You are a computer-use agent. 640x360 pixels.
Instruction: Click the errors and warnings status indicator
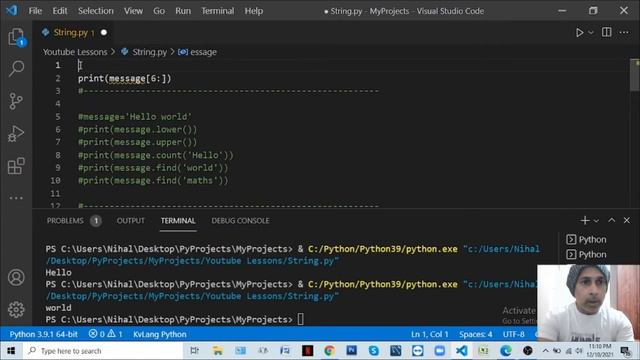(x=106, y=334)
